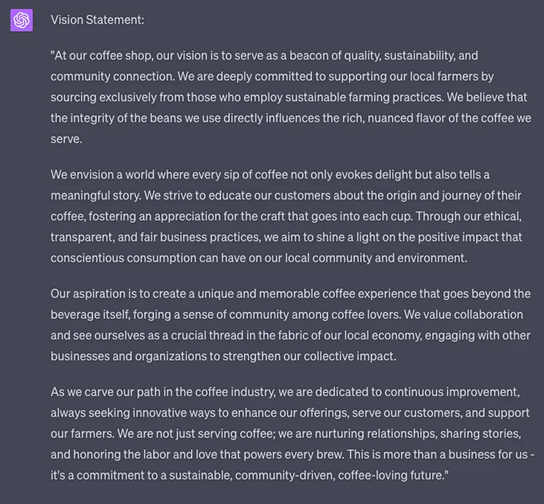Image resolution: width=544 pixels, height=504 pixels.
Task: Click the phrase "meaningful story"
Action: pos(95,195)
